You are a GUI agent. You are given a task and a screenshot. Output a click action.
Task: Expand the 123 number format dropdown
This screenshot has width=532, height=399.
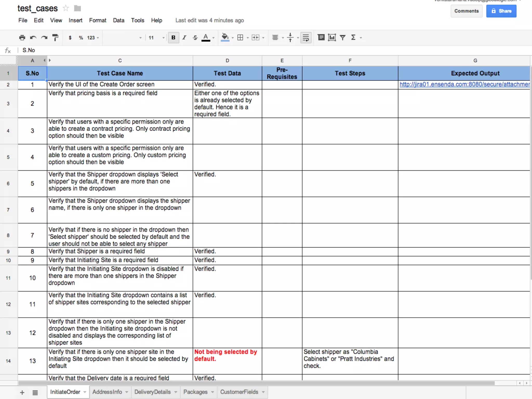(93, 38)
